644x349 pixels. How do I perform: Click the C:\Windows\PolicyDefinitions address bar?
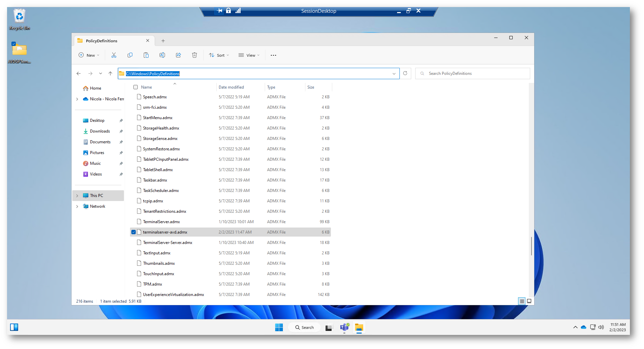[x=259, y=73]
